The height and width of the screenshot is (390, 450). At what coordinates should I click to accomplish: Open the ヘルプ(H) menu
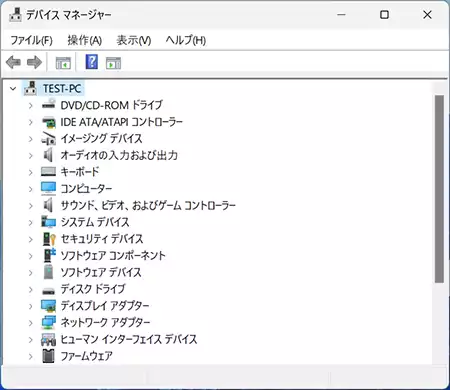186,40
